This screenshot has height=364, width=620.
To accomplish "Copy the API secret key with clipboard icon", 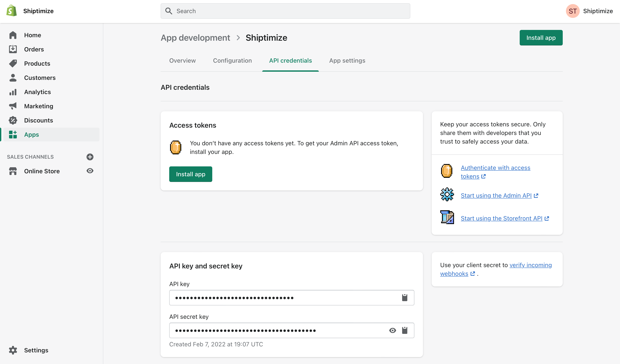I will click(x=405, y=331).
